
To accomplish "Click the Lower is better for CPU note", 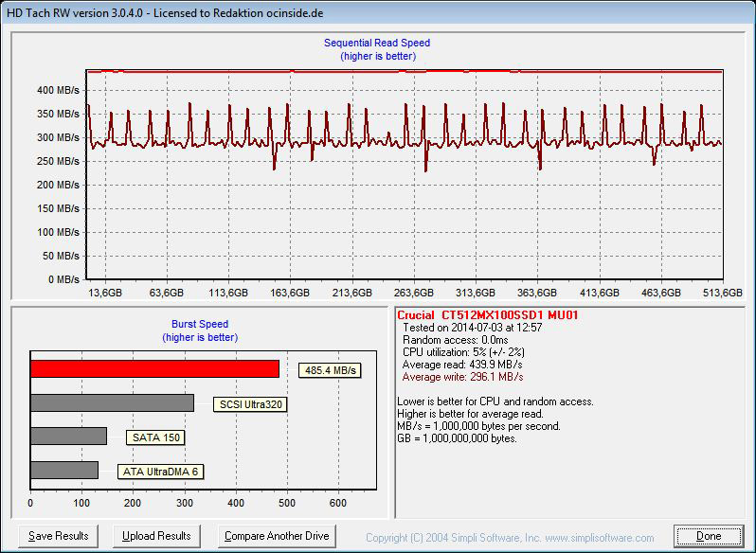I will coord(495,401).
